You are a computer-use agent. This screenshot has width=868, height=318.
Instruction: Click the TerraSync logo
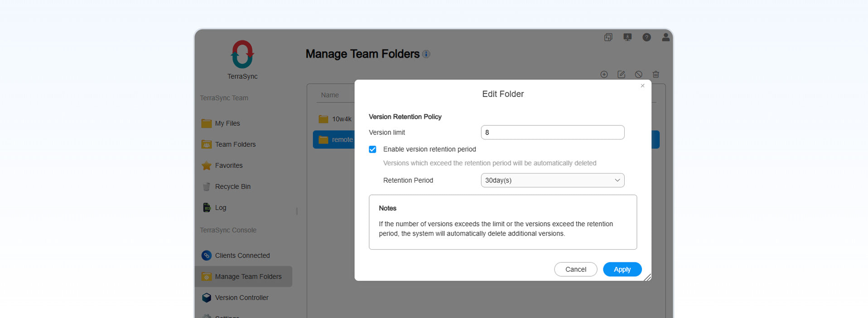tap(242, 55)
